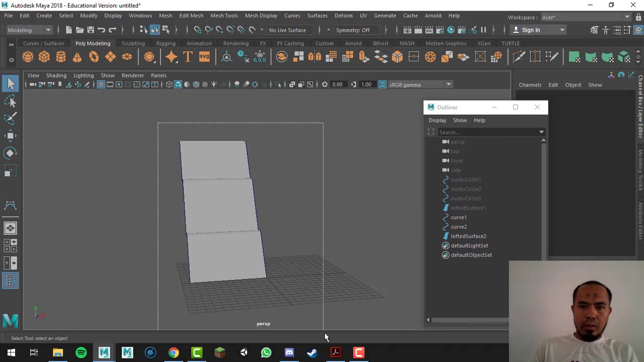Click the SVG import shelf icon
Screen dimensions: 644x362
coord(204,57)
